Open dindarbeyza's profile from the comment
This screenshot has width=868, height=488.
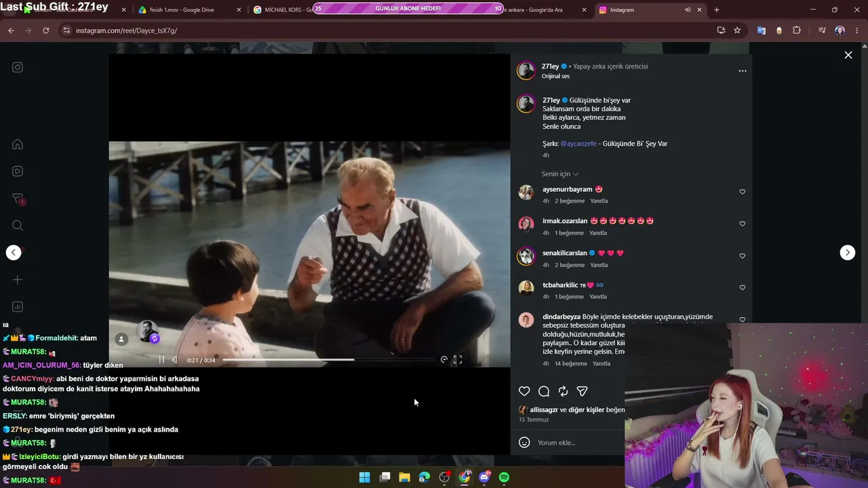pos(561,317)
